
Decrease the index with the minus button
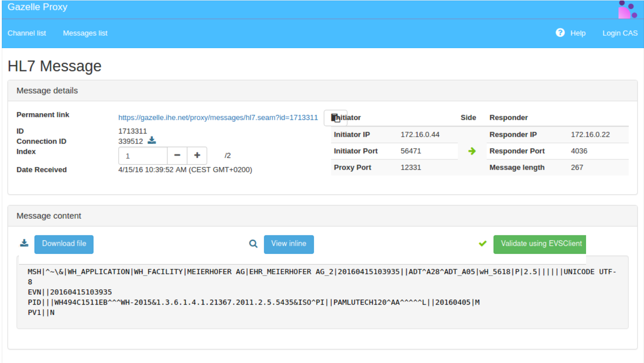pyautogui.click(x=177, y=156)
